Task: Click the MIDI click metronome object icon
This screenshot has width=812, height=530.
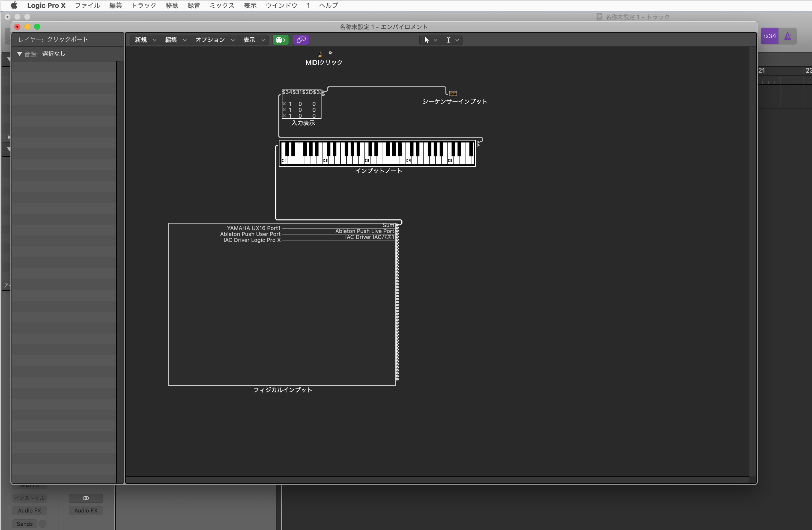Action: point(320,54)
